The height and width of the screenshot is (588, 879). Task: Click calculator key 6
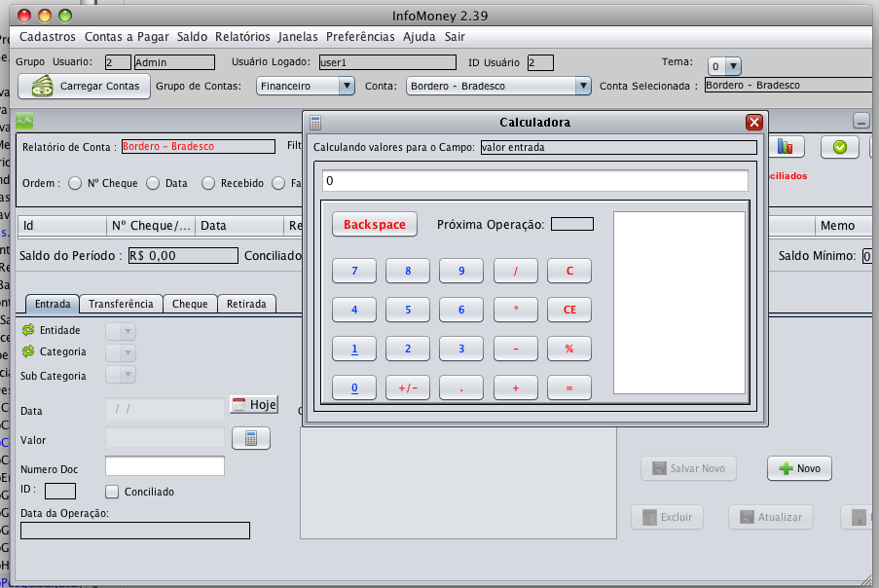(461, 310)
